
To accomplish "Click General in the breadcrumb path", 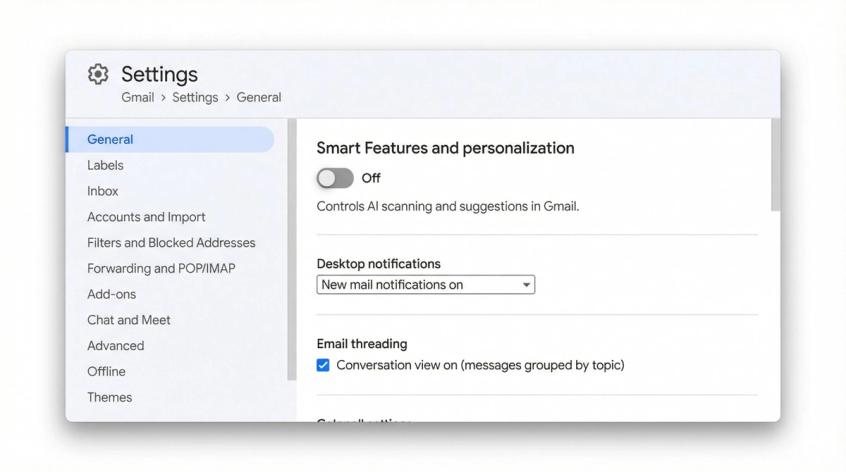I will [258, 98].
